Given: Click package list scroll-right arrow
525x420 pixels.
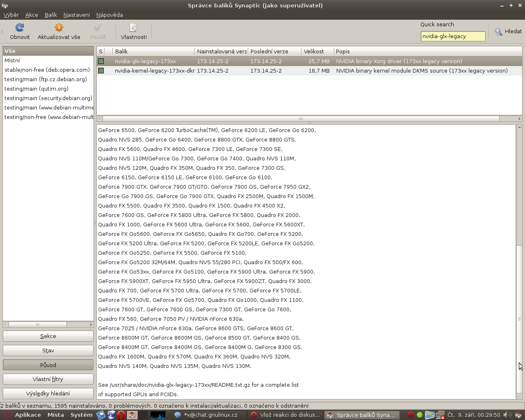Looking at the screenshot, I should click(519, 119).
